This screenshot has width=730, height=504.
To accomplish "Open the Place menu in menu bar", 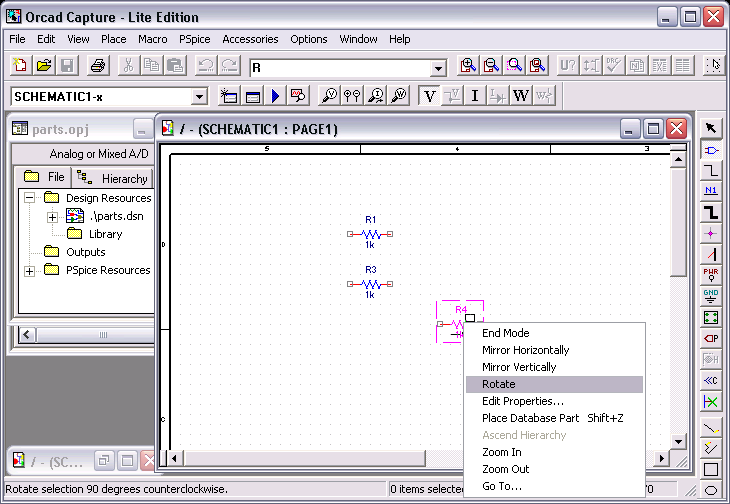I will click(114, 39).
